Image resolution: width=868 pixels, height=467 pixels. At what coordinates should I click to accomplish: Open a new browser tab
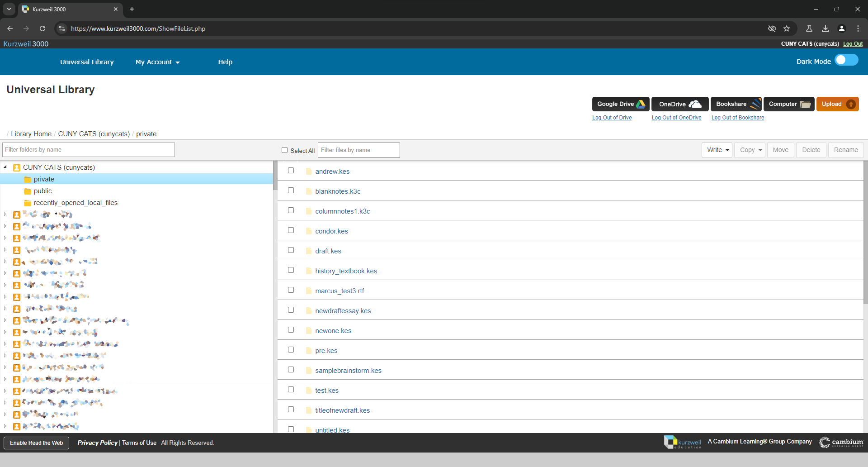click(132, 9)
